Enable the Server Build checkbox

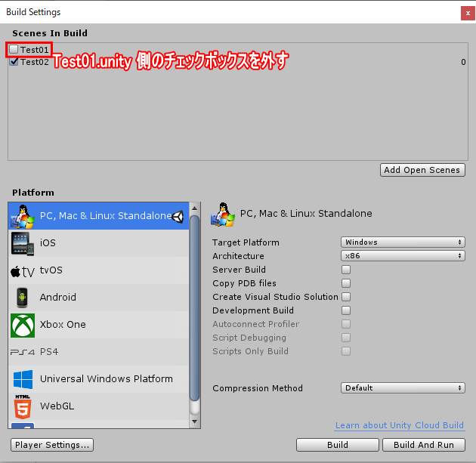(346, 270)
